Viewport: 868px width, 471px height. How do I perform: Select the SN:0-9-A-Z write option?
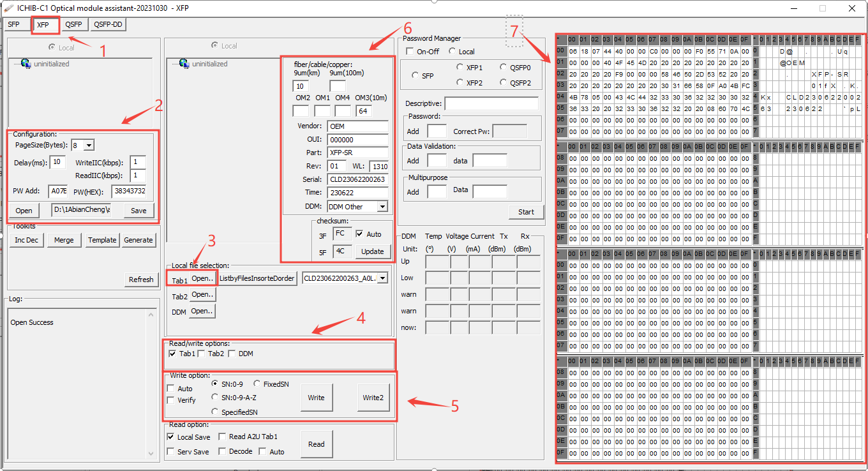(215, 397)
